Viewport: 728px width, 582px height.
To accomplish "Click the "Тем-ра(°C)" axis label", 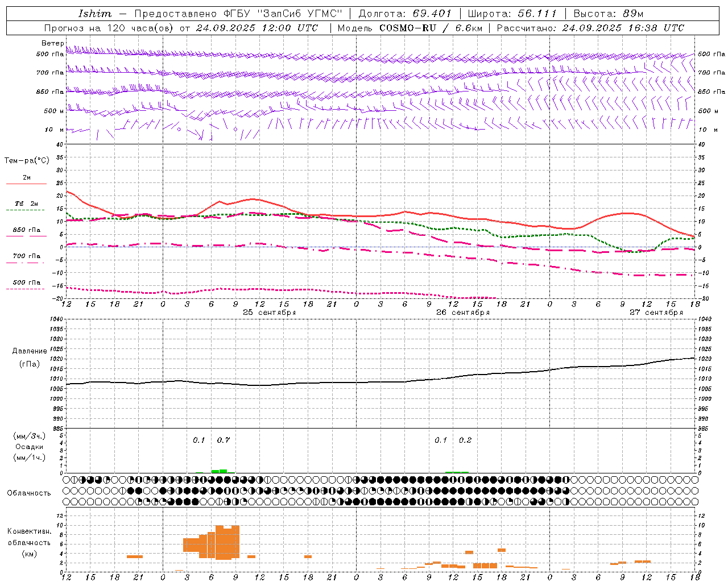I will coord(27,161).
